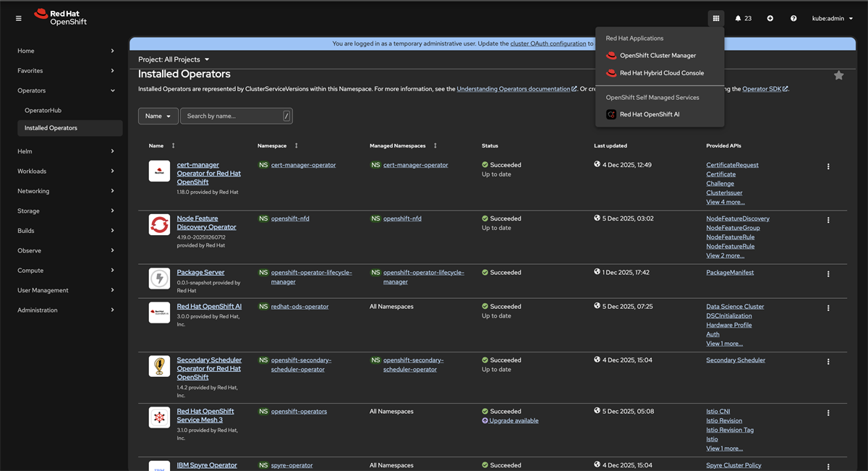Viewport: 868px width, 471px height.
Task: Close the application launcher grid icon
Action: pyautogui.click(x=716, y=18)
